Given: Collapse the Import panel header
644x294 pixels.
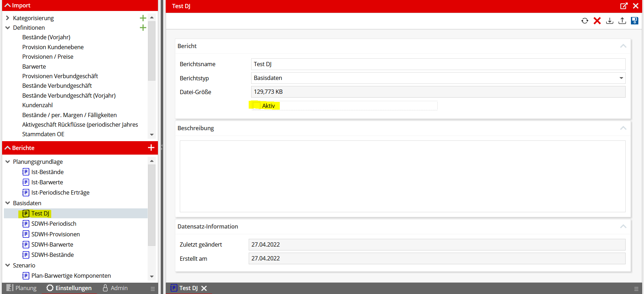Looking at the screenshot, I should [7, 5].
